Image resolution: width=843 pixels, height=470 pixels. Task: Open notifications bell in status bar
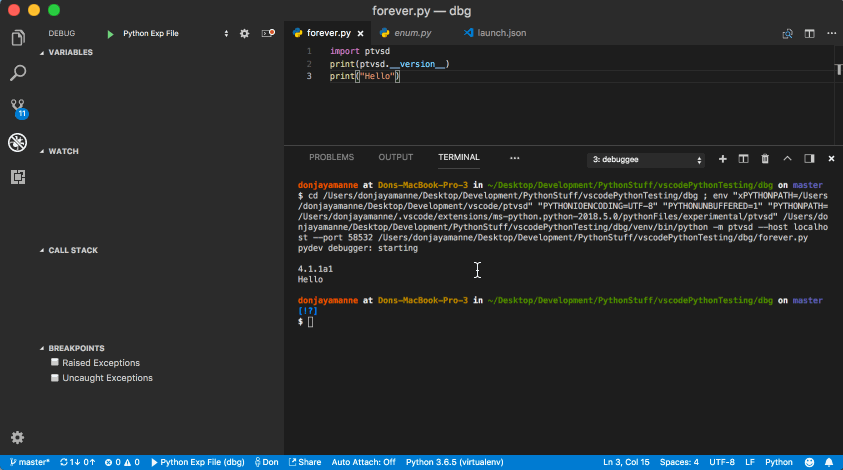click(829, 462)
